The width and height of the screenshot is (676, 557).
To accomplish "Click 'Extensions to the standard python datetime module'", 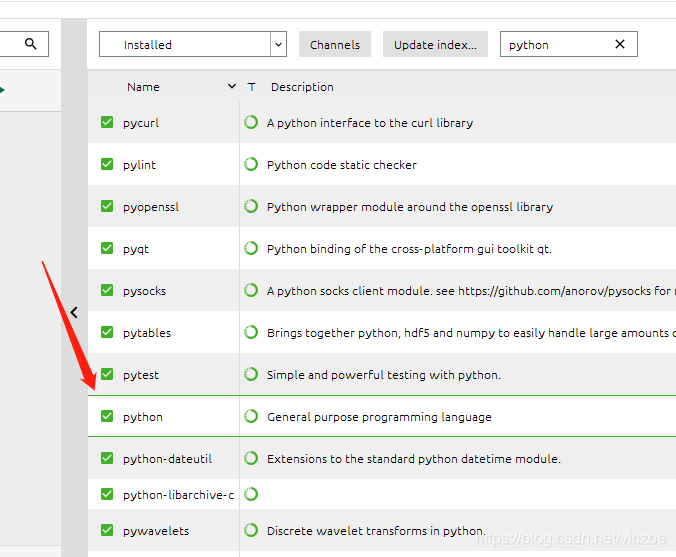I will click(414, 459).
